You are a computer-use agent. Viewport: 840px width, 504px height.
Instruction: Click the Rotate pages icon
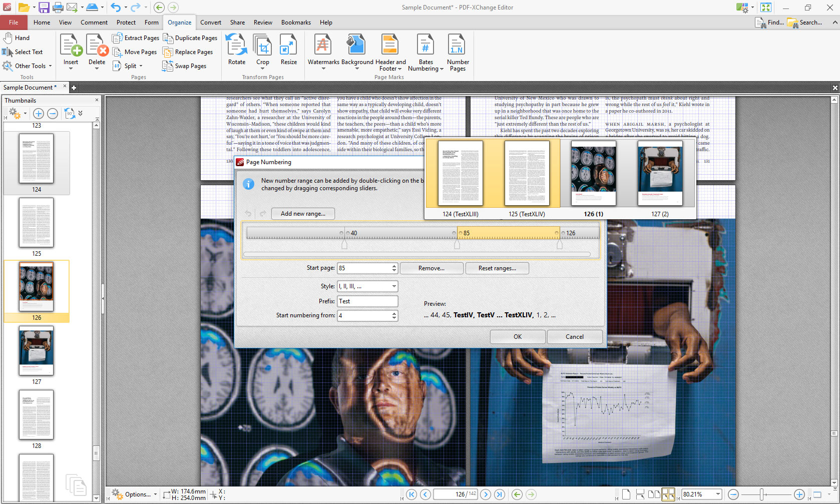coord(236,45)
